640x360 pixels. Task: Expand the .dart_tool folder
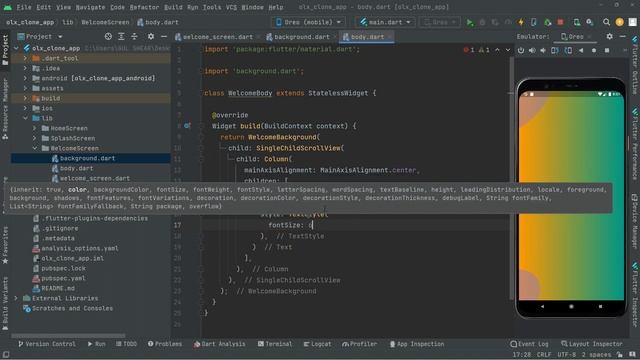tap(25, 58)
